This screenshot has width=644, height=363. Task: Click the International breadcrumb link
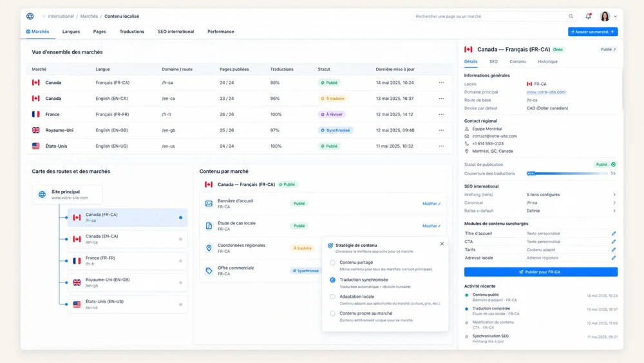tap(61, 17)
